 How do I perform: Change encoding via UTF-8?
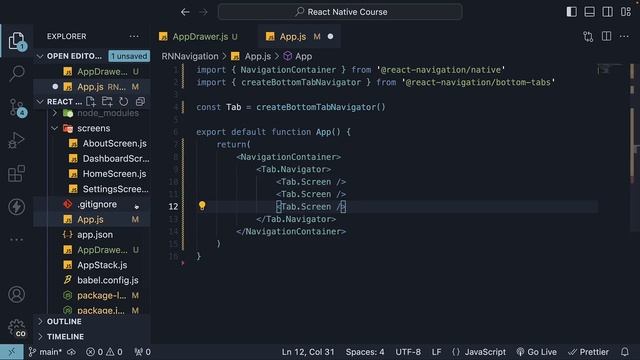408,352
